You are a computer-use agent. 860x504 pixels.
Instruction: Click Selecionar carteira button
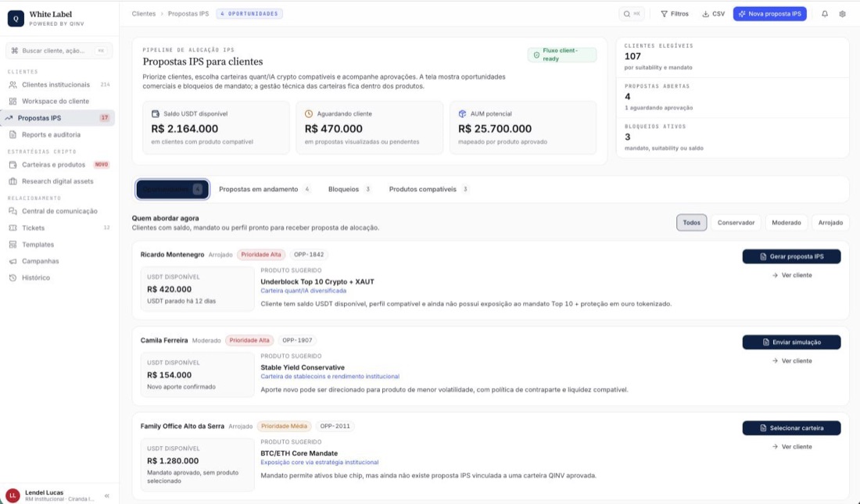[x=791, y=427]
